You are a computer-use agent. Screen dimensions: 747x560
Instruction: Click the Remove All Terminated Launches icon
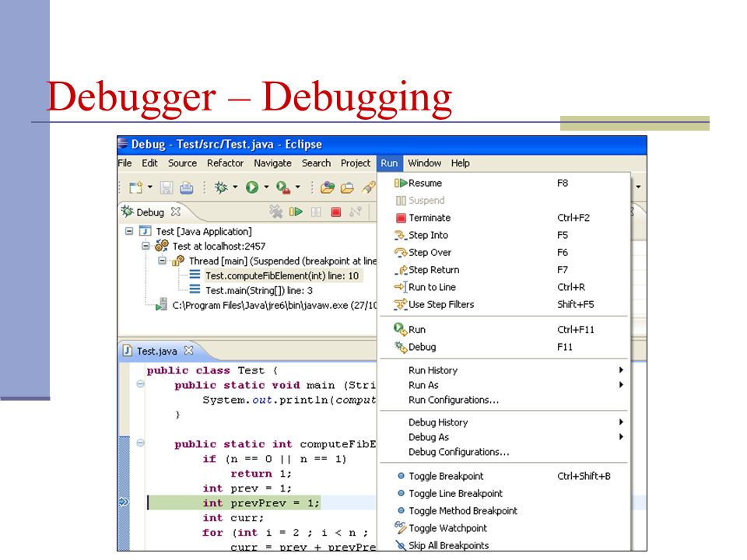coord(275,212)
